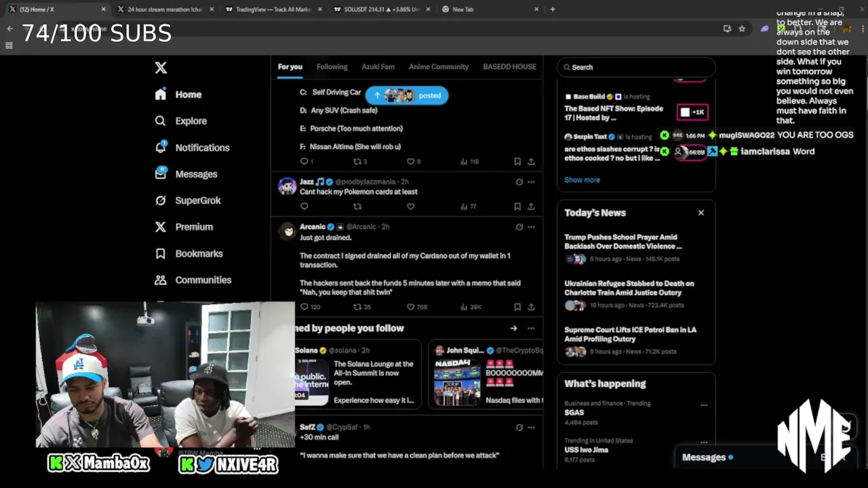Share Arcanic's 'Just got drained' post

click(x=531, y=307)
